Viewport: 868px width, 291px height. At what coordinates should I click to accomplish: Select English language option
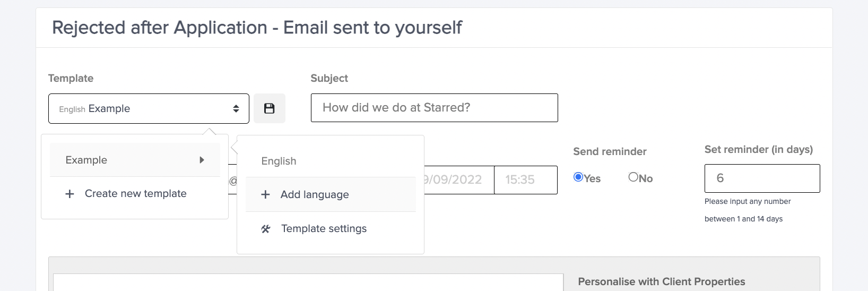[x=279, y=161]
